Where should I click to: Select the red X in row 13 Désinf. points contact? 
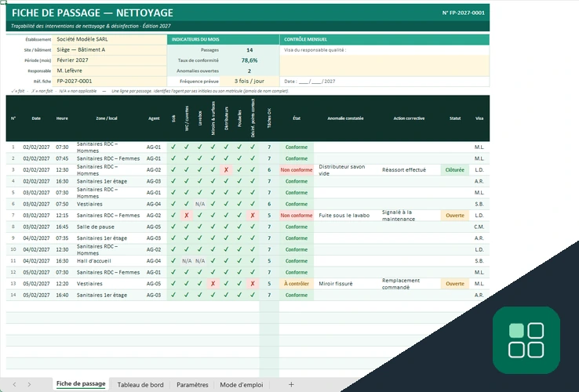[x=253, y=284]
